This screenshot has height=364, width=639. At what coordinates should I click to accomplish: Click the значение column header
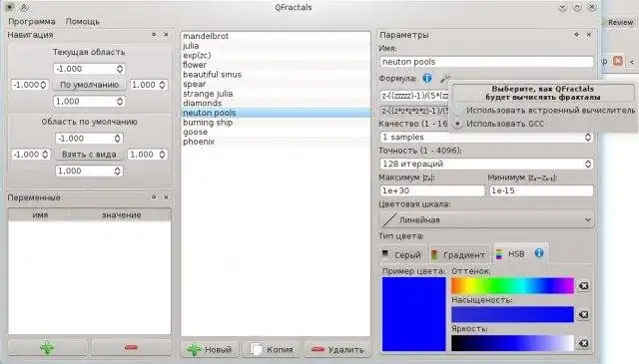point(121,214)
